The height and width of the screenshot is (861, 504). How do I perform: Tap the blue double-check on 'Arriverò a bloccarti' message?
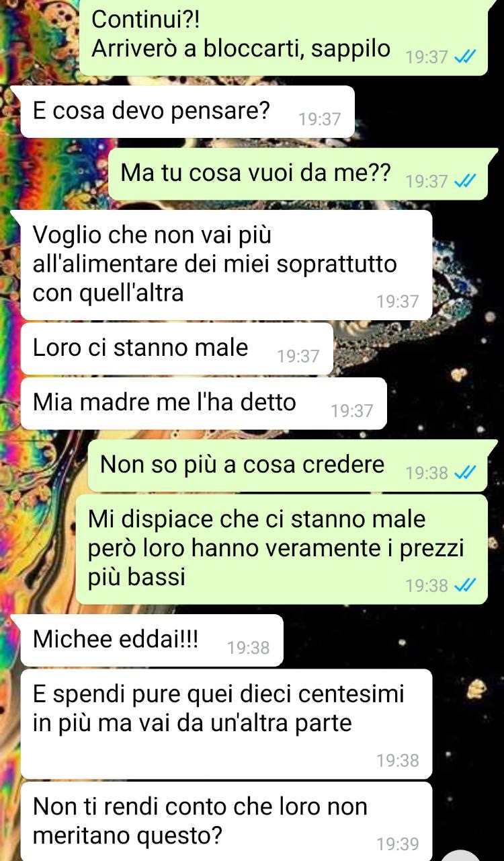[466, 57]
